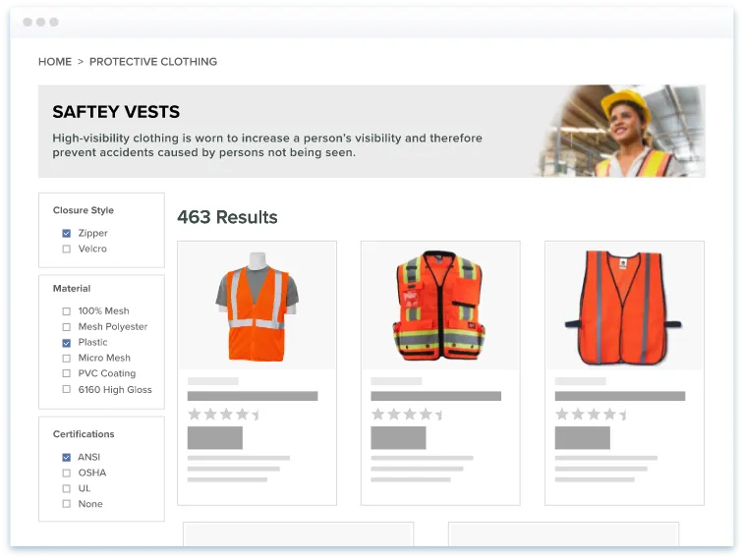Check the Velcro closure style checkbox
Viewport: 744px width, 560px height.
pyautogui.click(x=67, y=249)
